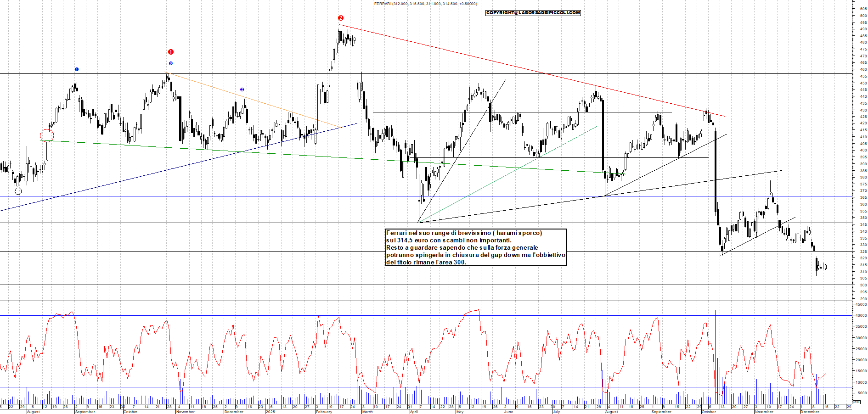Select the last candle at the chart's right edge
868x414 pixels.
click(826, 267)
